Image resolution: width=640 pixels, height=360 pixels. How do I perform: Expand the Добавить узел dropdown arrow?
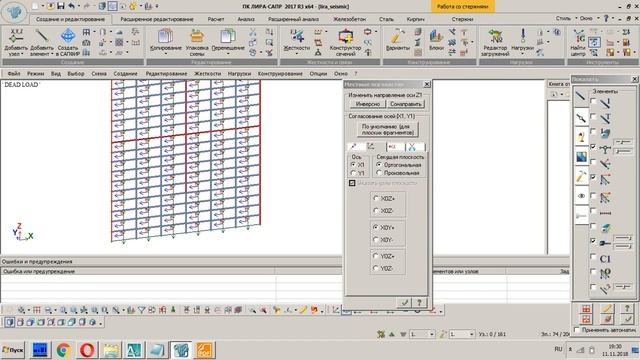[22, 54]
